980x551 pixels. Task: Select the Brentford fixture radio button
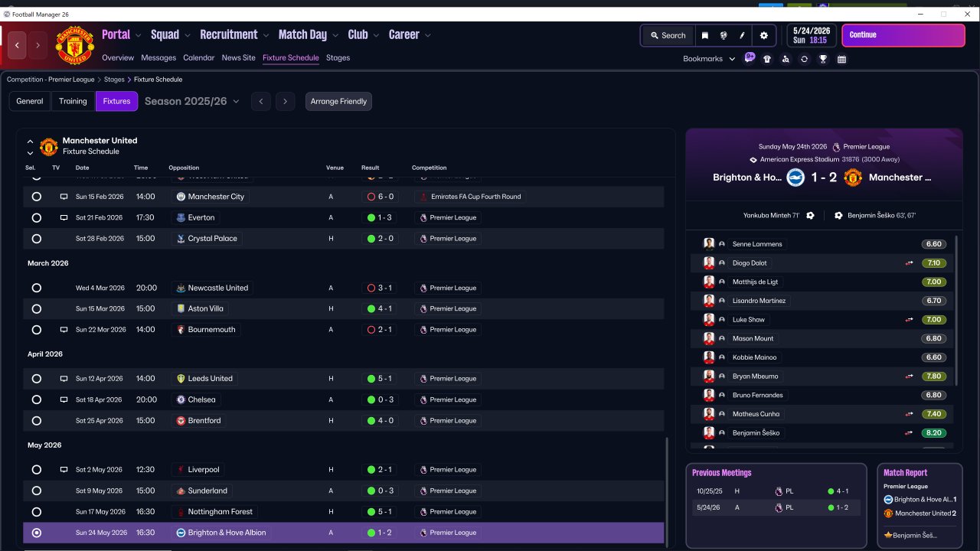pyautogui.click(x=37, y=421)
